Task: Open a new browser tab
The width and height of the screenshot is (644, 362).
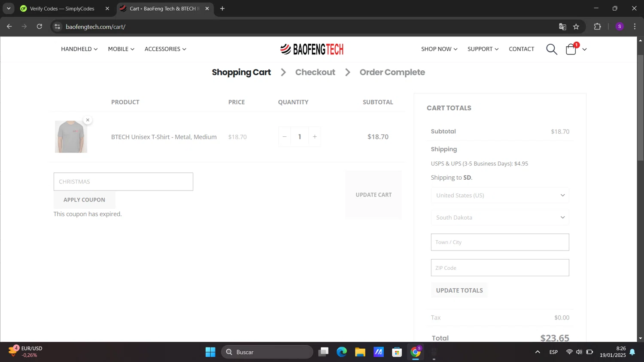Action: click(222, 9)
